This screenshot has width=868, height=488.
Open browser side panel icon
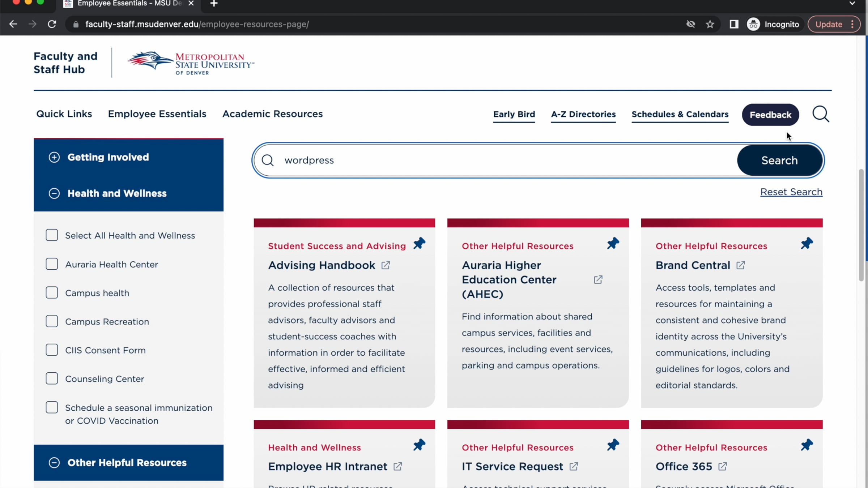point(734,24)
